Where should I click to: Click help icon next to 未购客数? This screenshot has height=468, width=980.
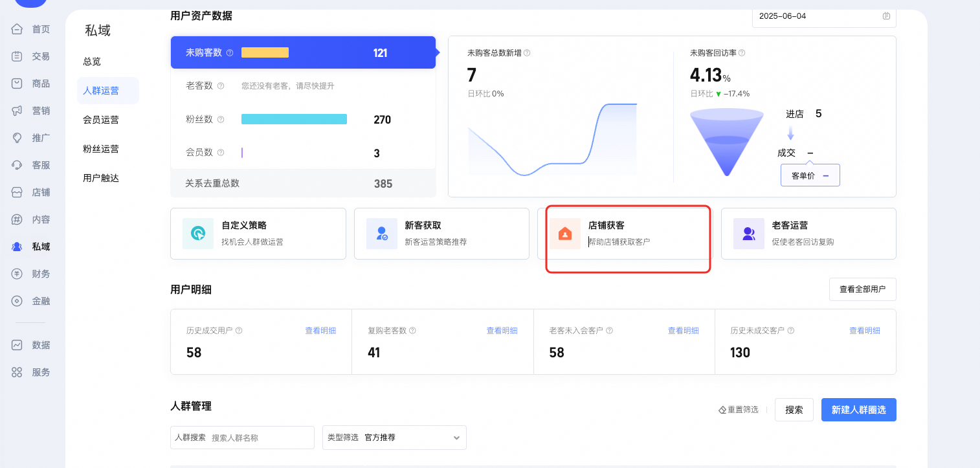point(230,53)
